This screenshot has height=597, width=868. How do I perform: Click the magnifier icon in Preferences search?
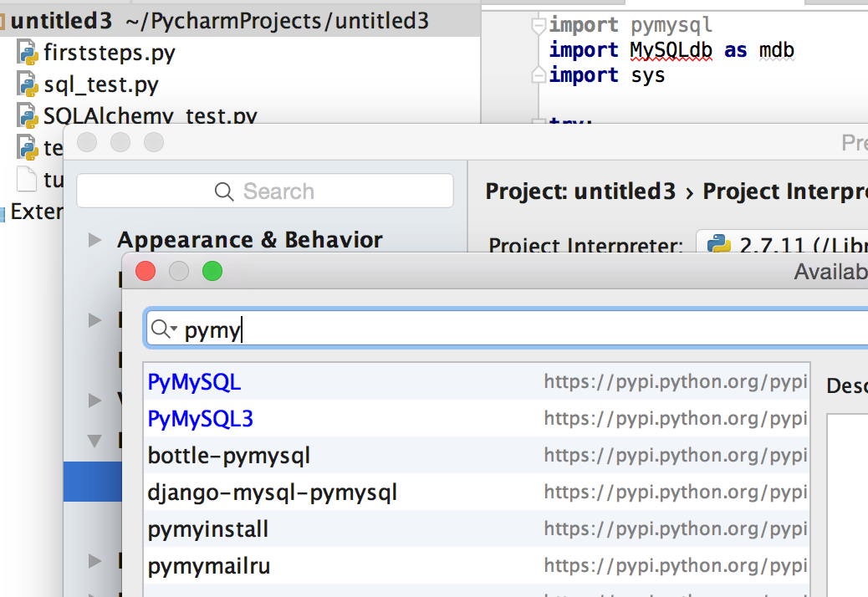click(x=224, y=191)
